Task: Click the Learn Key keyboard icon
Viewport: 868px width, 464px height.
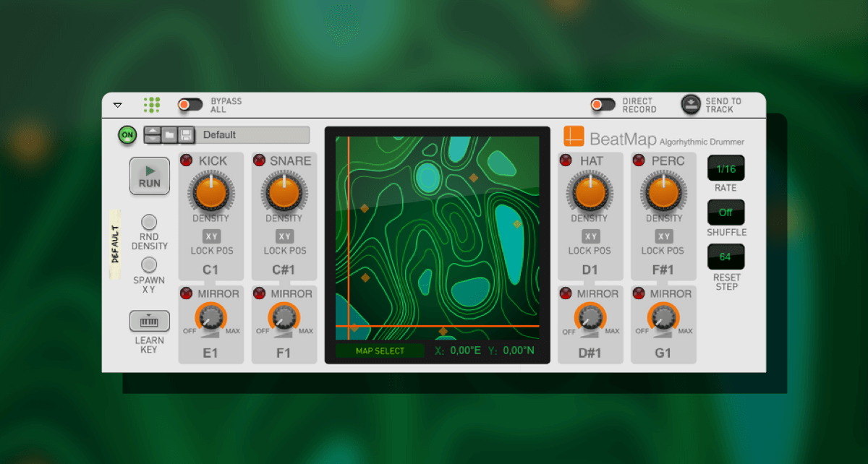Action: point(150,320)
